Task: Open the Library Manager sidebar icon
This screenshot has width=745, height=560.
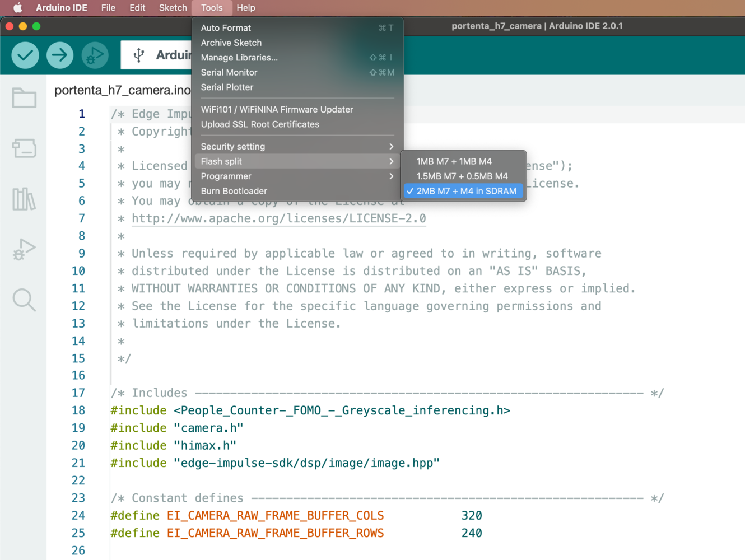Action: click(24, 199)
